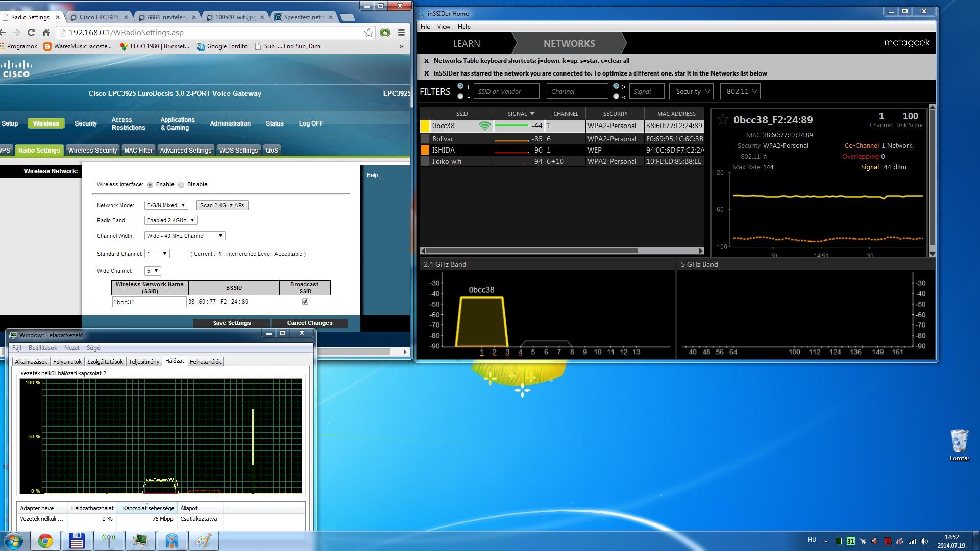Click the orange color swatch beside ISHIDA
The width and height of the screenshot is (980, 551).
tap(425, 150)
